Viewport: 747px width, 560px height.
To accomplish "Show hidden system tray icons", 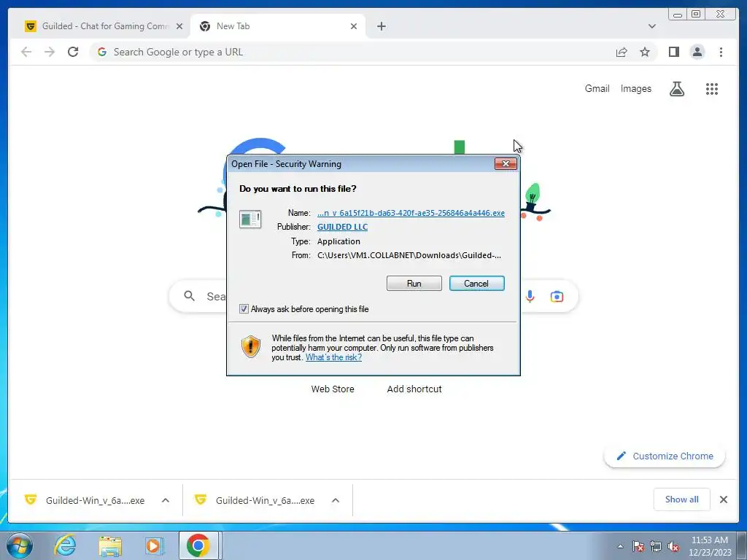I will 620,547.
